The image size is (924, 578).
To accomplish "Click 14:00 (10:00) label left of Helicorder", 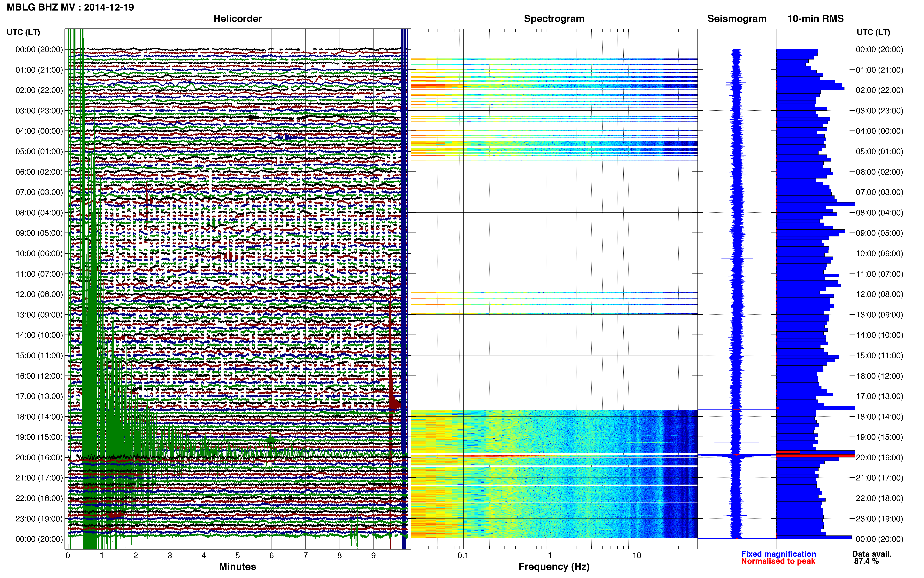I will (39, 335).
